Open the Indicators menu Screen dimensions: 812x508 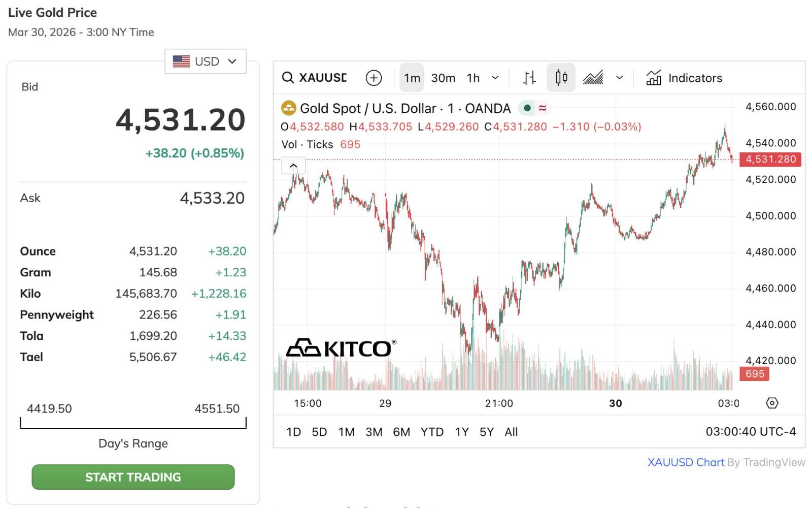click(684, 78)
